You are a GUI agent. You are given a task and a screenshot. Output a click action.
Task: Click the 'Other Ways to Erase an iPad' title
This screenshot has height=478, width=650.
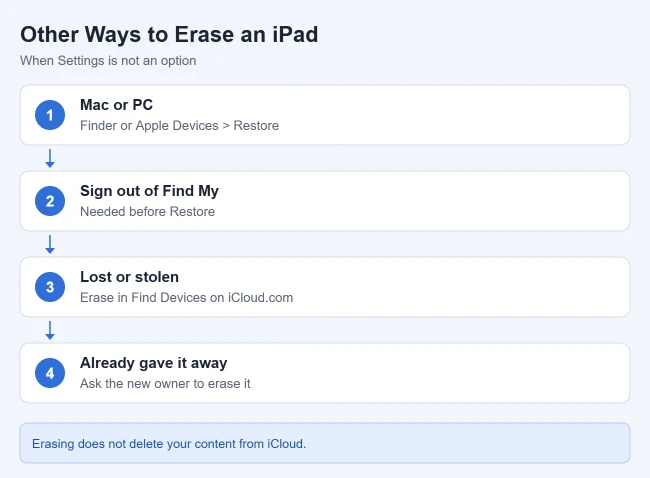pos(169,34)
